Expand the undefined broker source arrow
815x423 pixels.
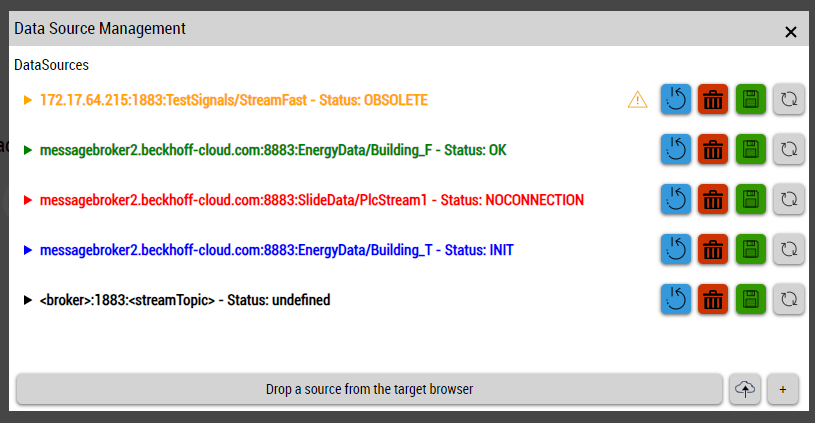click(28, 300)
